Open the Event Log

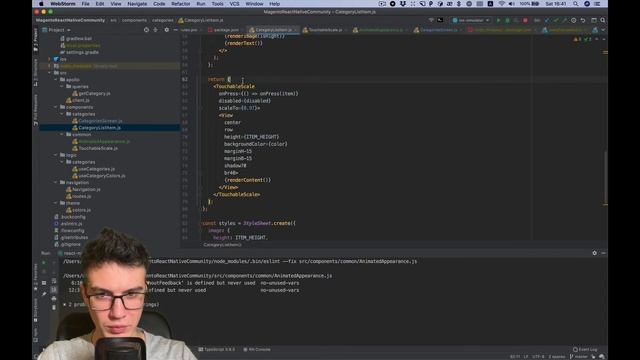point(585,349)
